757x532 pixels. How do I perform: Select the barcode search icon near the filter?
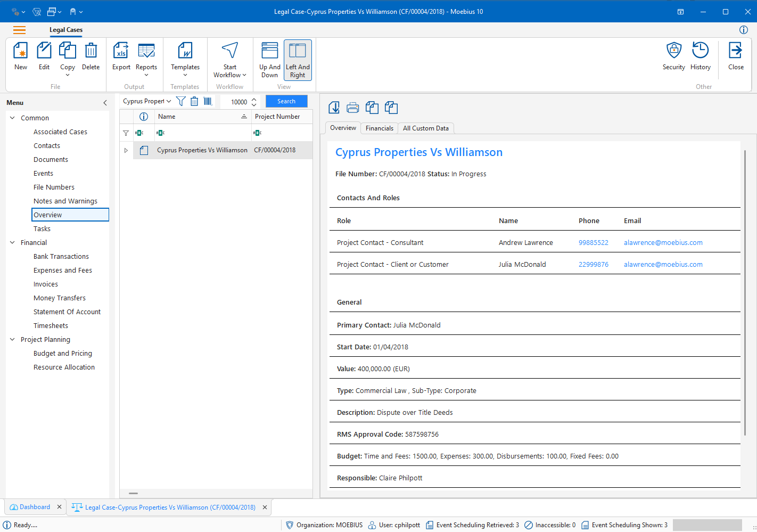(208, 101)
